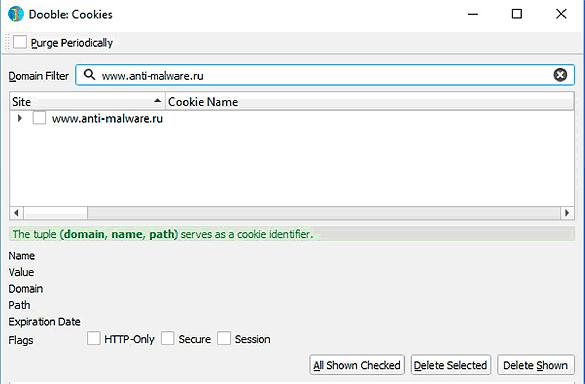Screen dimensions: 585x384
Task: Clear the Domain Filter text with X icon
Action: click(560, 75)
